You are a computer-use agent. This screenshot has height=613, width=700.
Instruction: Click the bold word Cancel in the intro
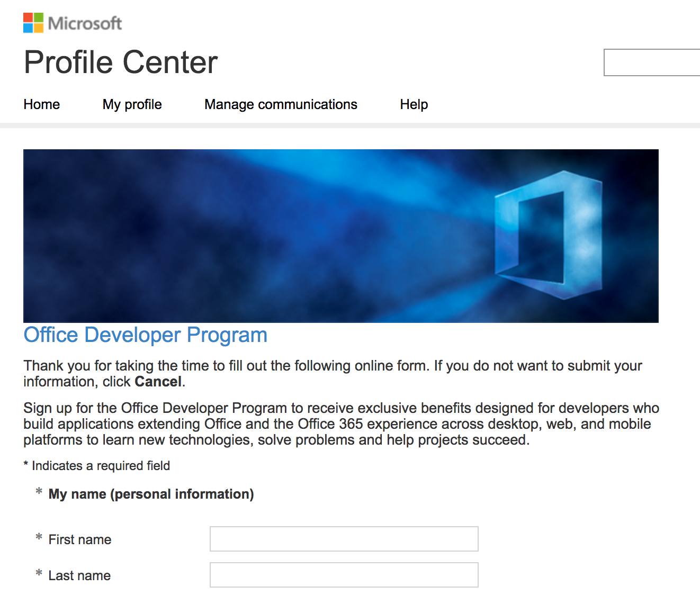[x=158, y=382]
